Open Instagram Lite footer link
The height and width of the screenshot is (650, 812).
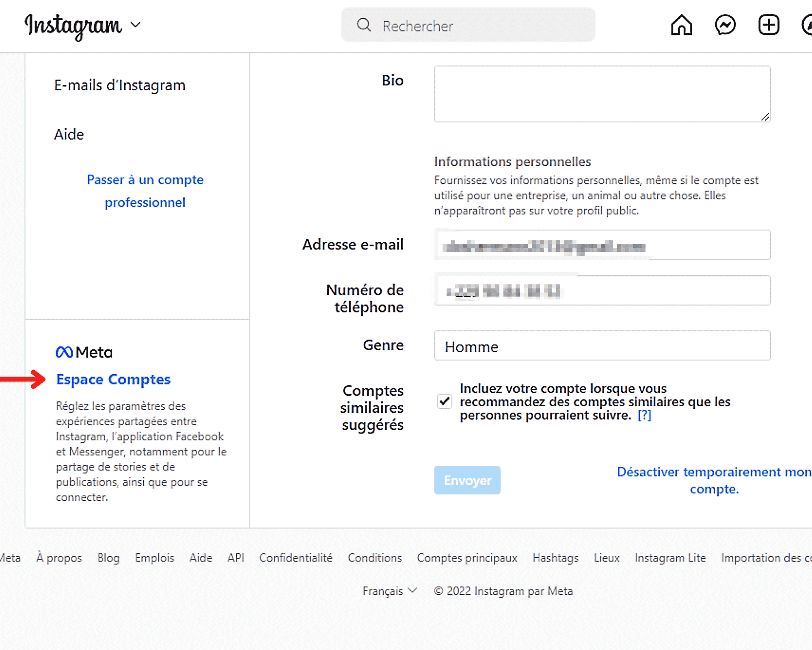(x=670, y=558)
